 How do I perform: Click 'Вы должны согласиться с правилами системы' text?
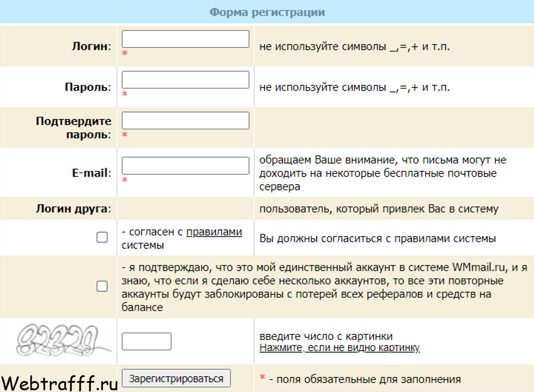[377, 238]
